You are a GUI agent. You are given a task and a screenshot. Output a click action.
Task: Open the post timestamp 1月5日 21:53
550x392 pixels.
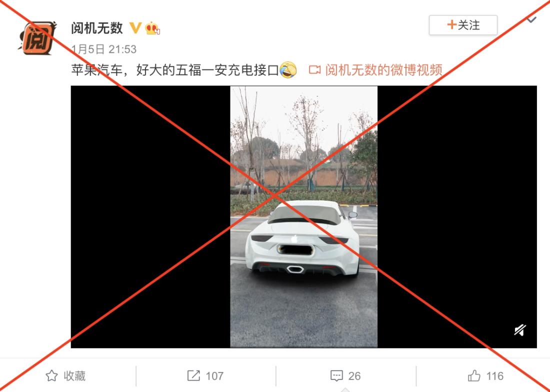104,49
